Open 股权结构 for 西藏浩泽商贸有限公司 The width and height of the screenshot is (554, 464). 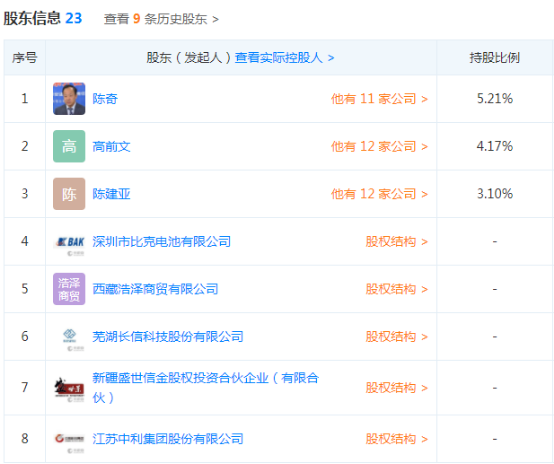click(397, 289)
